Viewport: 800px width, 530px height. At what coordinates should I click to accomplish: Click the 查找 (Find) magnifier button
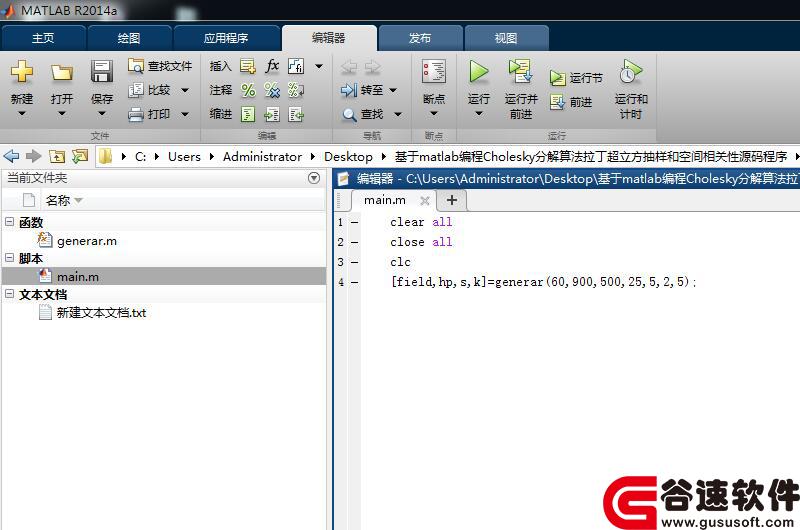coord(362,114)
